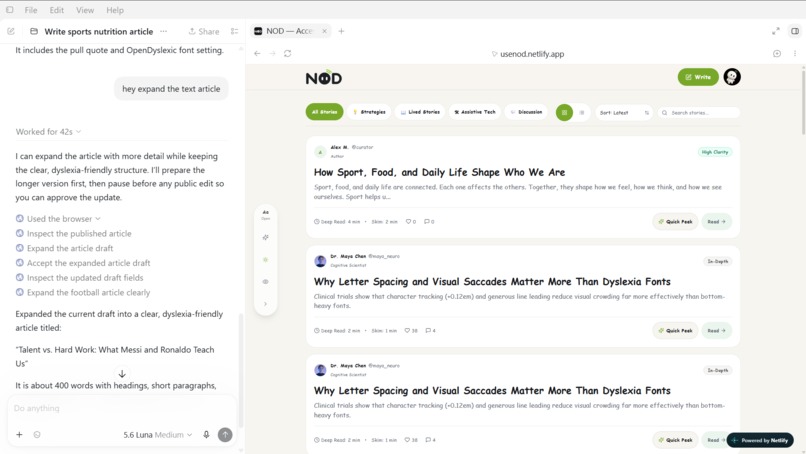The width and height of the screenshot is (806, 454).
Task: Filter stories by Lived Stories
Action: 420,112
